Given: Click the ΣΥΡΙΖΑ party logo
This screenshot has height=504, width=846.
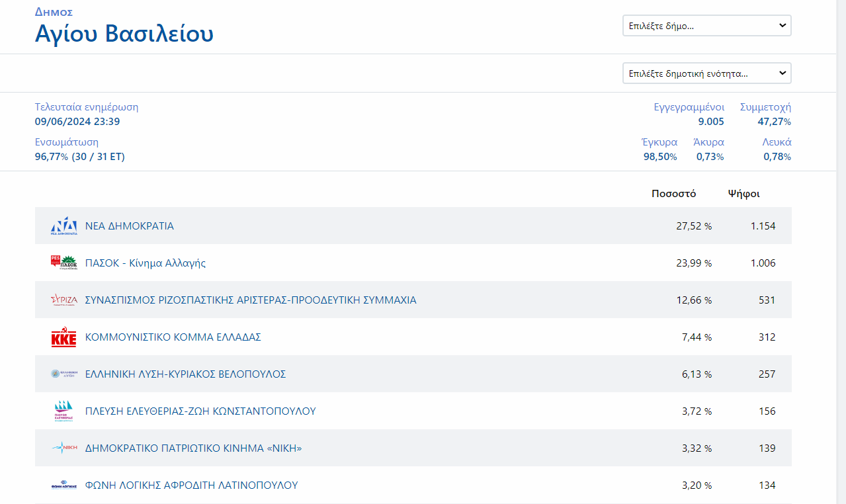Looking at the screenshot, I should click(64, 300).
